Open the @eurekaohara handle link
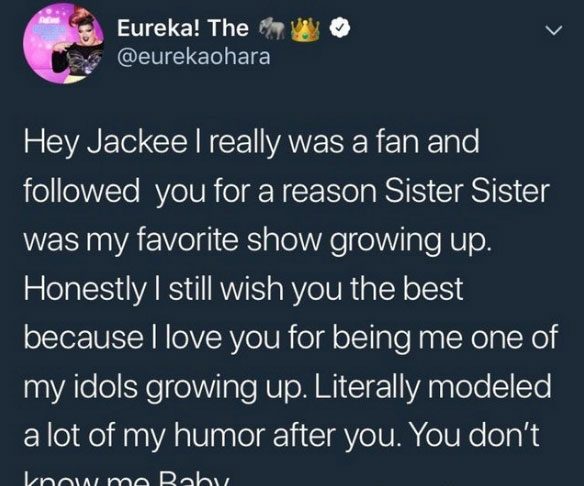Viewport: 584px width, 486px height. pyautogui.click(x=194, y=57)
